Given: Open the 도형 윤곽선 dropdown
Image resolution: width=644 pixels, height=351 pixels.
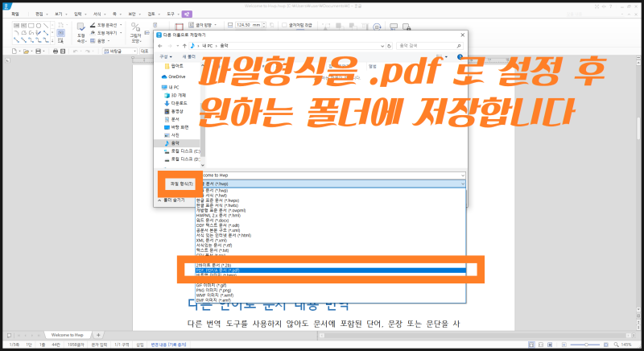Looking at the screenshot, I should coord(106,25).
